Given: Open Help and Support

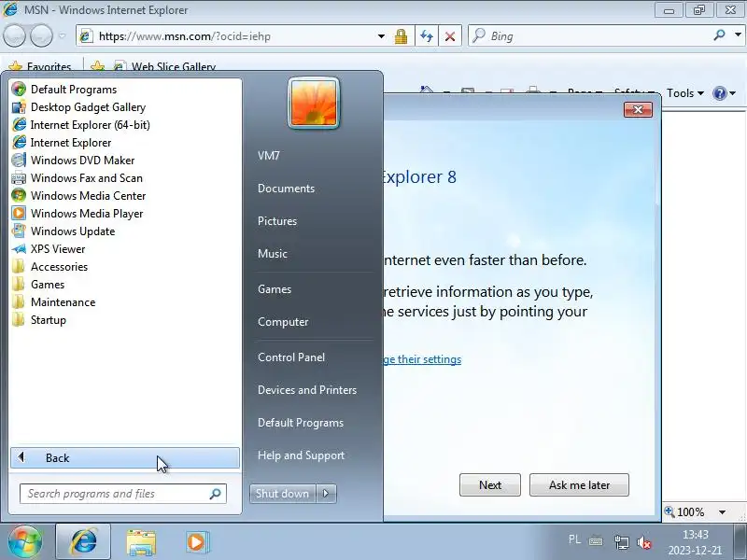Looking at the screenshot, I should click(x=301, y=455).
